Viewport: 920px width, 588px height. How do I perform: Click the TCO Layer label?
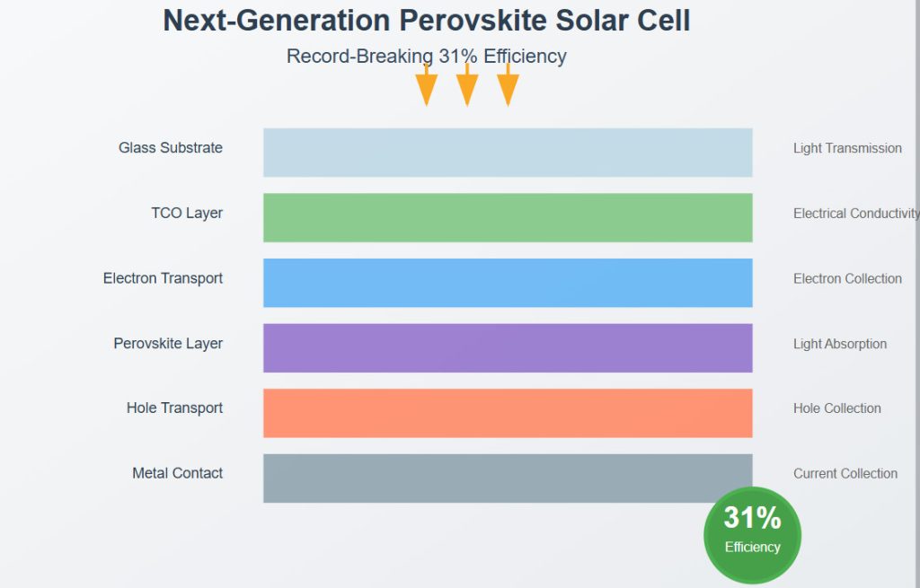[x=187, y=213]
